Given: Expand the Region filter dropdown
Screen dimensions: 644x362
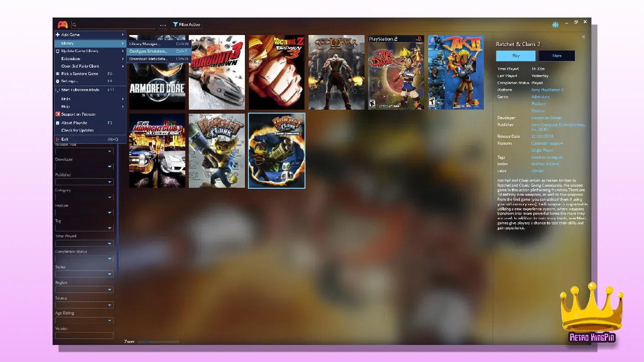Looking at the screenshot, I should (84, 289).
